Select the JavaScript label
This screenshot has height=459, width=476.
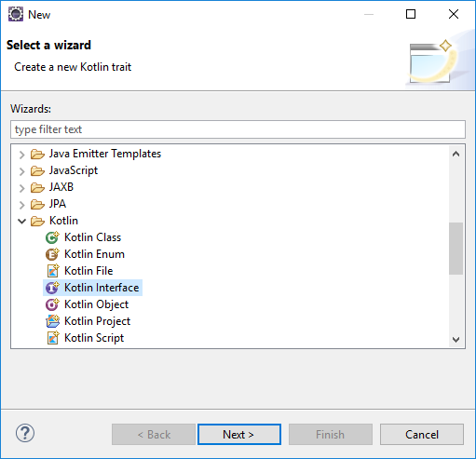pos(74,170)
